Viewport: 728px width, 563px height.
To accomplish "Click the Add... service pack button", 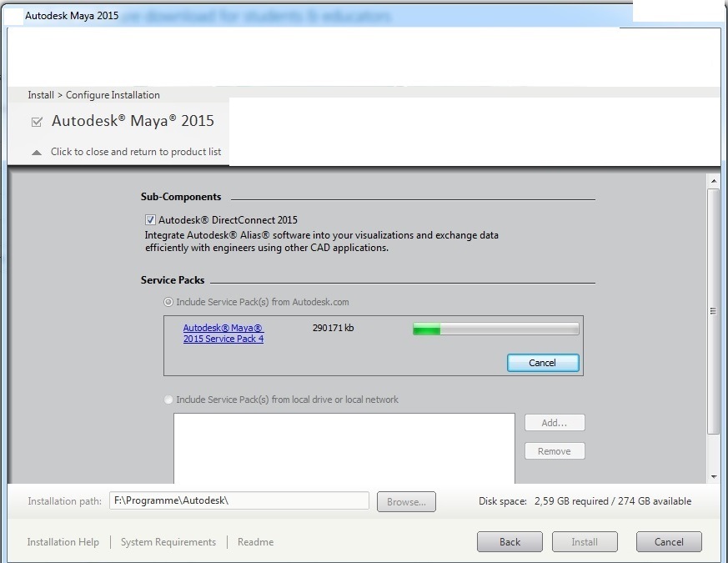I will [x=555, y=423].
